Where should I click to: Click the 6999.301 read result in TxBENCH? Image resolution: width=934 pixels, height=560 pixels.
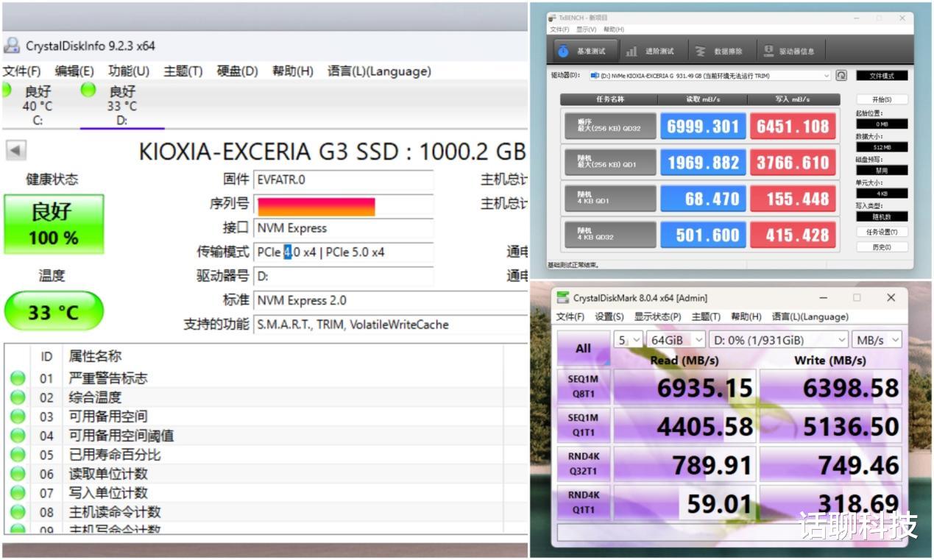click(703, 126)
